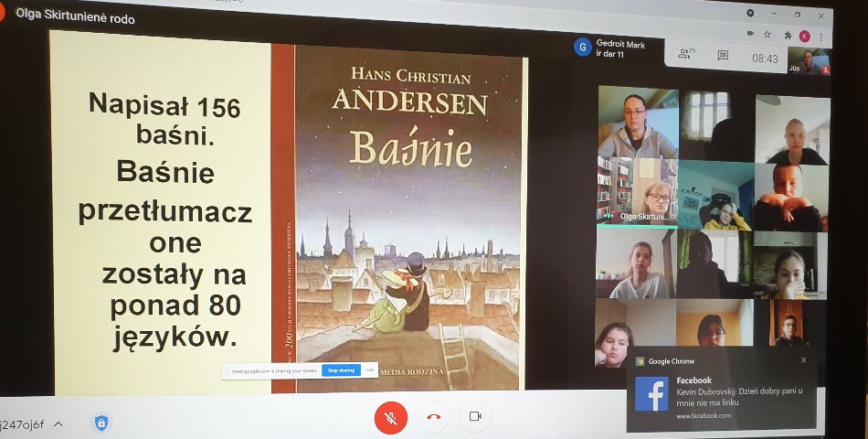Open the round dropdown icon in Chrome title bar
Screen dimensions: 868x439
(x=750, y=13)
